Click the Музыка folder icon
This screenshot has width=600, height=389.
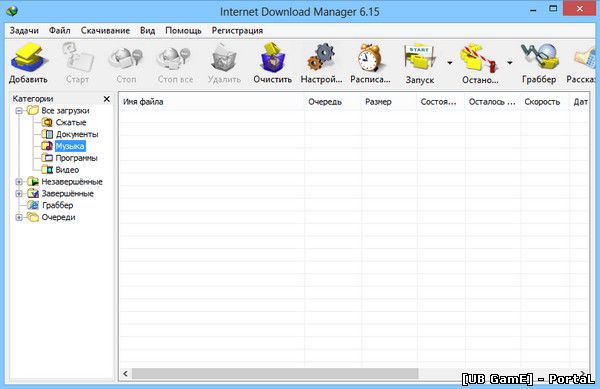click(47, 146)
